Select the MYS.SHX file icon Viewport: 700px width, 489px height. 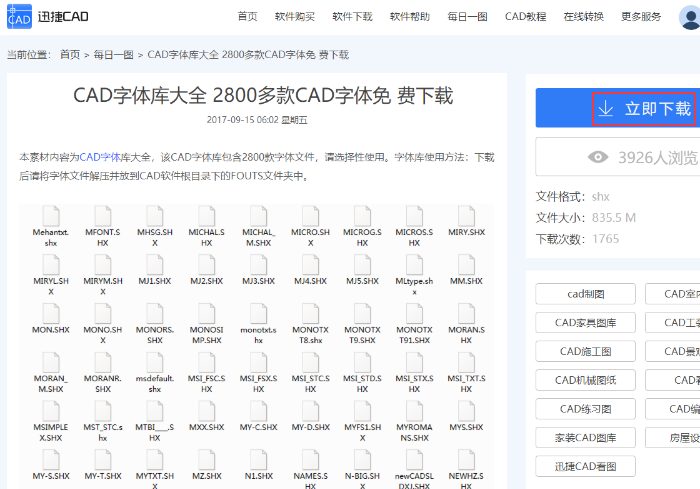(x=466, y=410)
